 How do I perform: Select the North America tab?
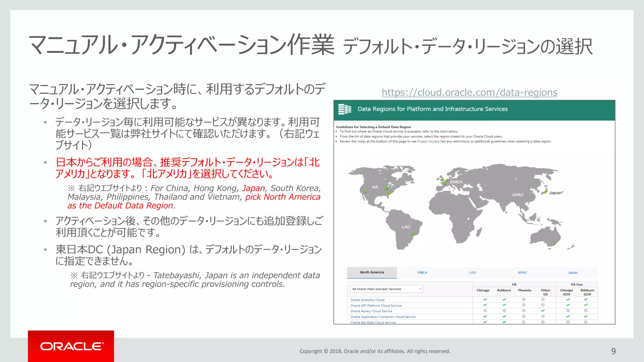click(372, 272)
